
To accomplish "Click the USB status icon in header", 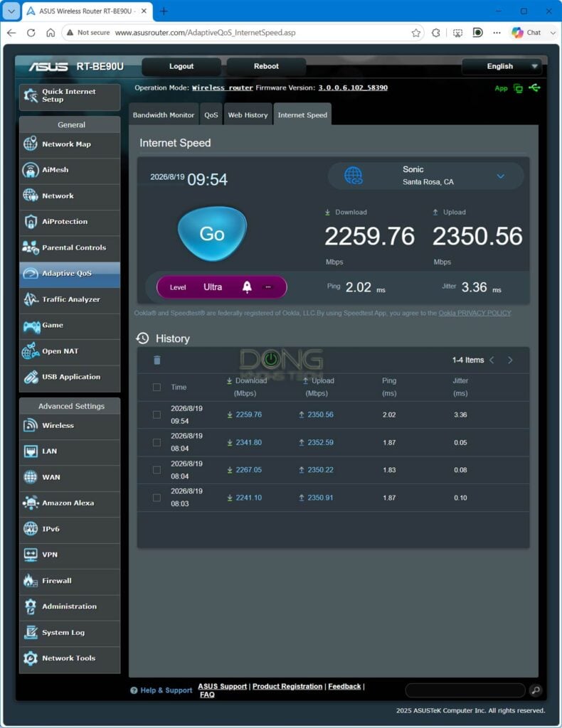I will coord(534,87).
